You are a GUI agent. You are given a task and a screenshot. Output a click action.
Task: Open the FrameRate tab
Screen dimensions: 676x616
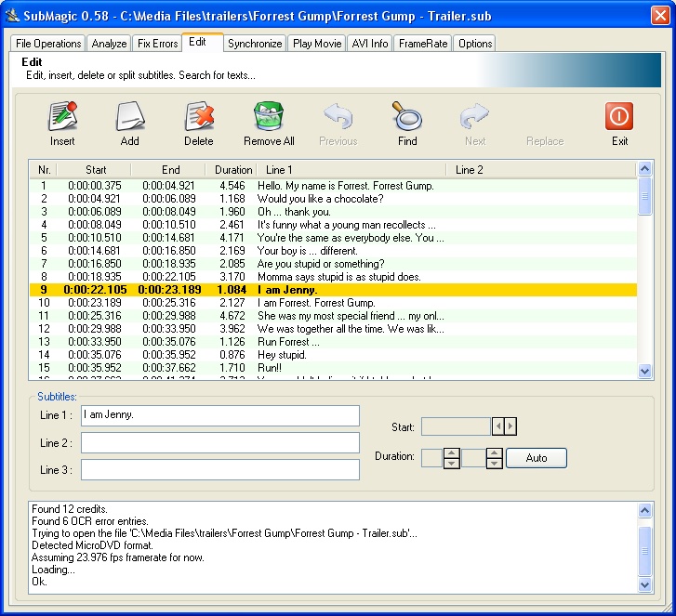[422, 44]
